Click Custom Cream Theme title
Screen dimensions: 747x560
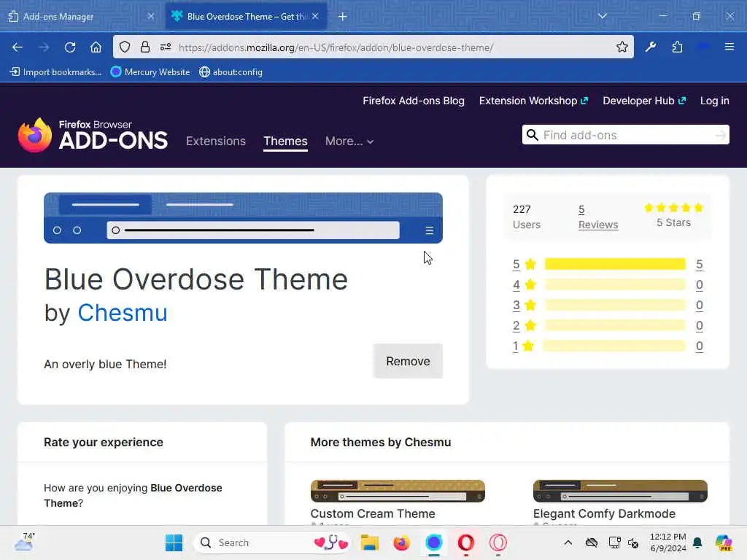[373, 513]
